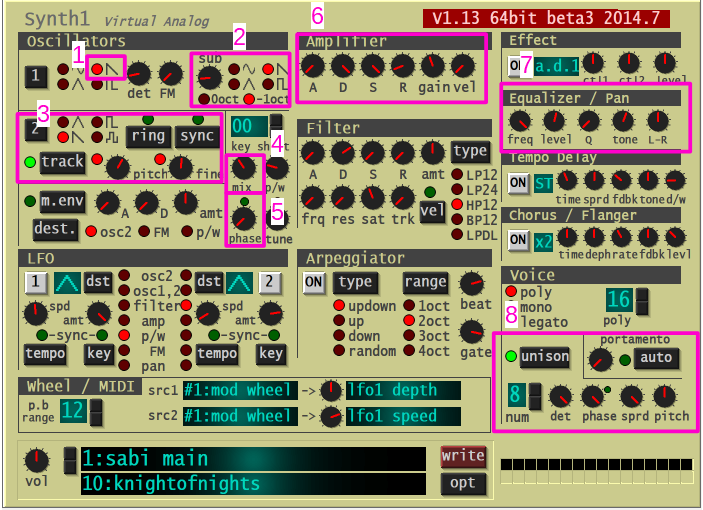Click the amplifier Attack knob
This screenshot has height=510, width=703.
pos(313,66)
